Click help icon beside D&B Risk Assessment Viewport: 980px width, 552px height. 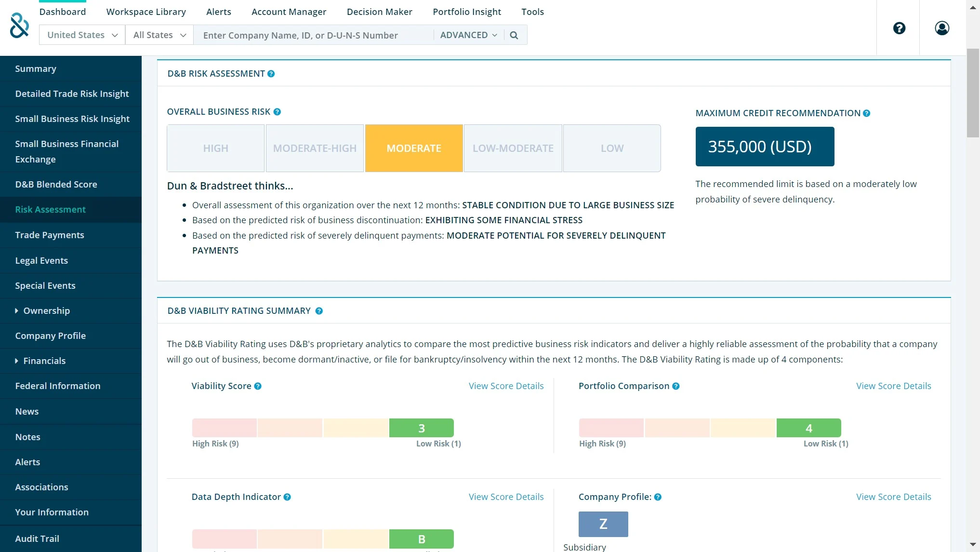coord(271,74)
